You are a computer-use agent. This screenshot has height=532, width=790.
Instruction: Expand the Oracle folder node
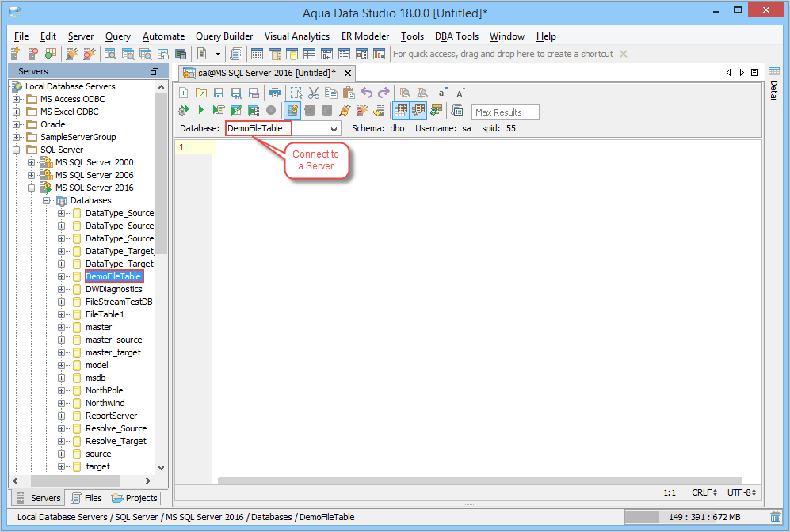[x=17, y=124]
